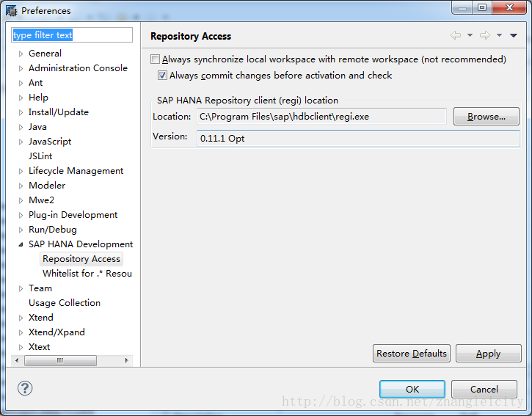Expand the Xtend node

click(21, 318)
